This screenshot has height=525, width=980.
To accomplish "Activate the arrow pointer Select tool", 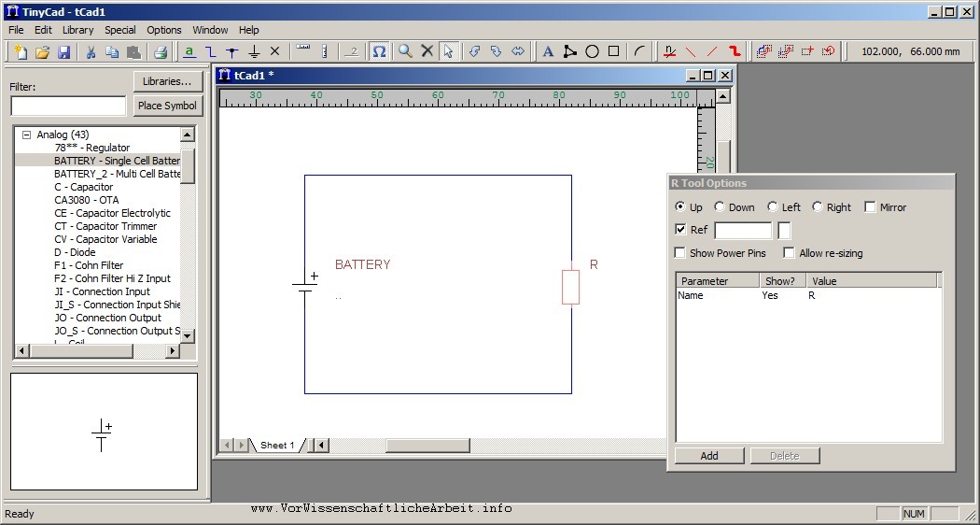I will (448, 52).
